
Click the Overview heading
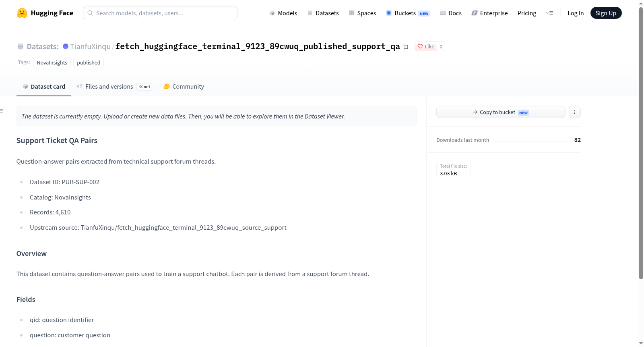(31, 253)
